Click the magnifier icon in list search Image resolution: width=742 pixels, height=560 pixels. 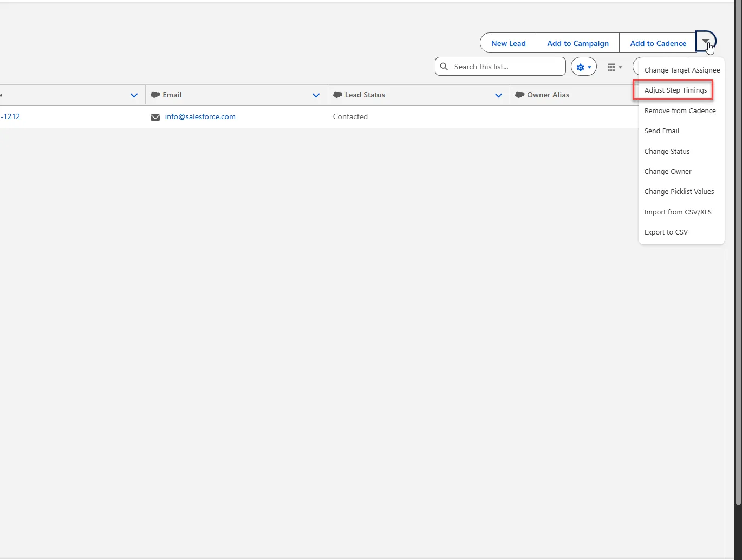(x=444, y=67)
